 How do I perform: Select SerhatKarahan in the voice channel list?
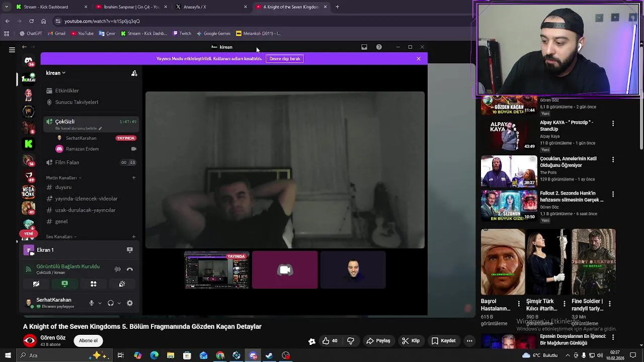coord(81,138)
